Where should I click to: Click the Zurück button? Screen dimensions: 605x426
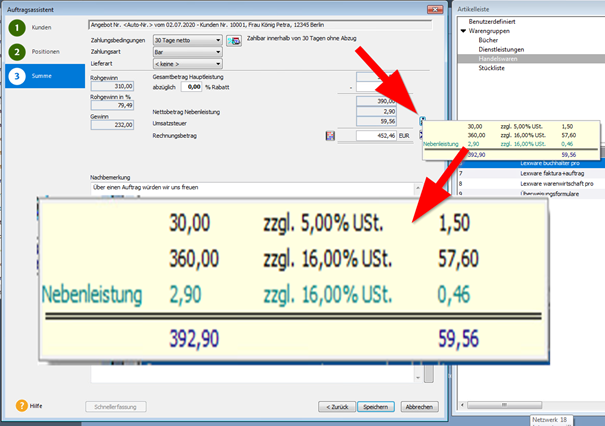336,407
